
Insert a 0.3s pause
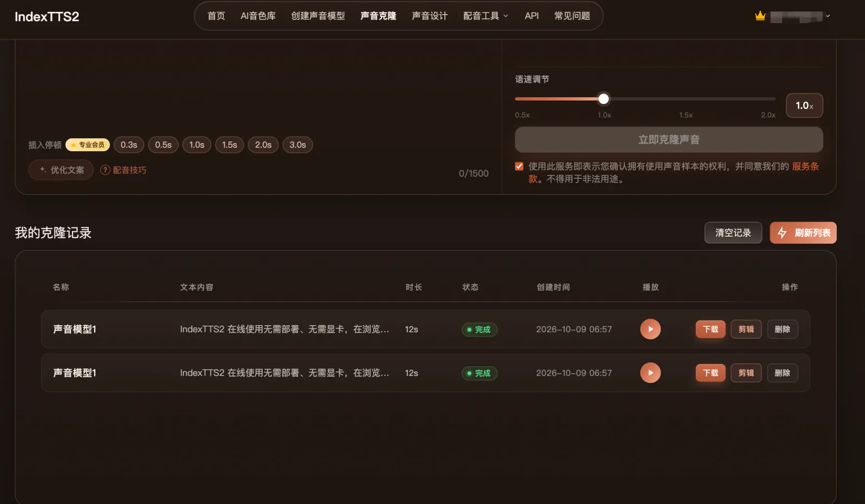(x=129, y=145)
